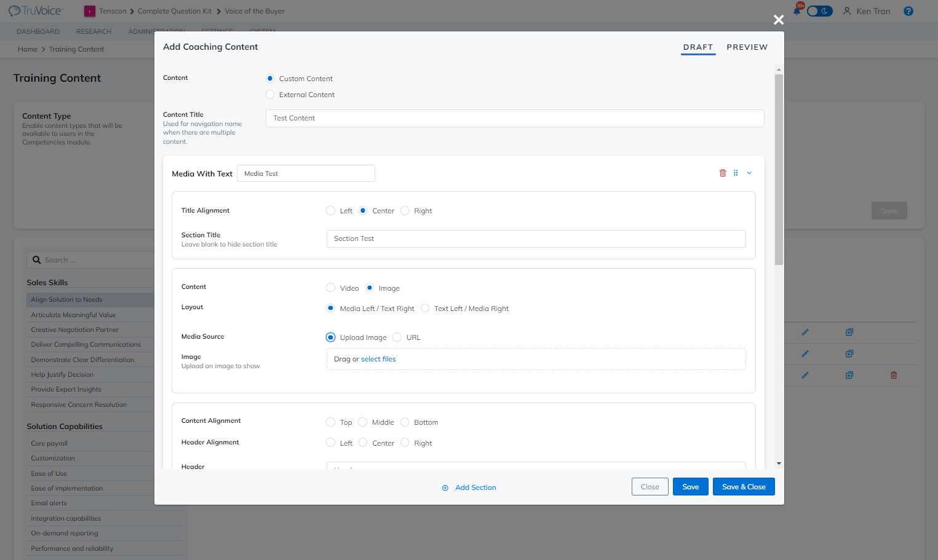Open the help question mark icon

pos(908,11)
